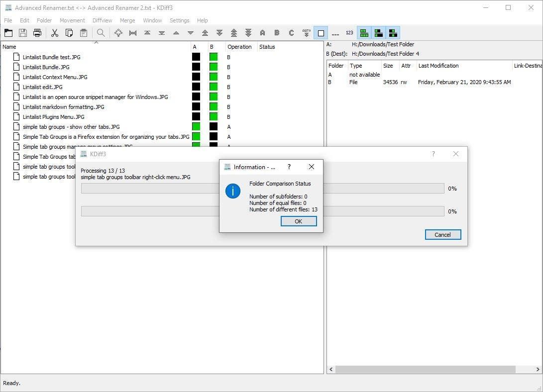
Task: Select lines from C toolbar icon
Action: pyautogui.click(x=291, y=33)
